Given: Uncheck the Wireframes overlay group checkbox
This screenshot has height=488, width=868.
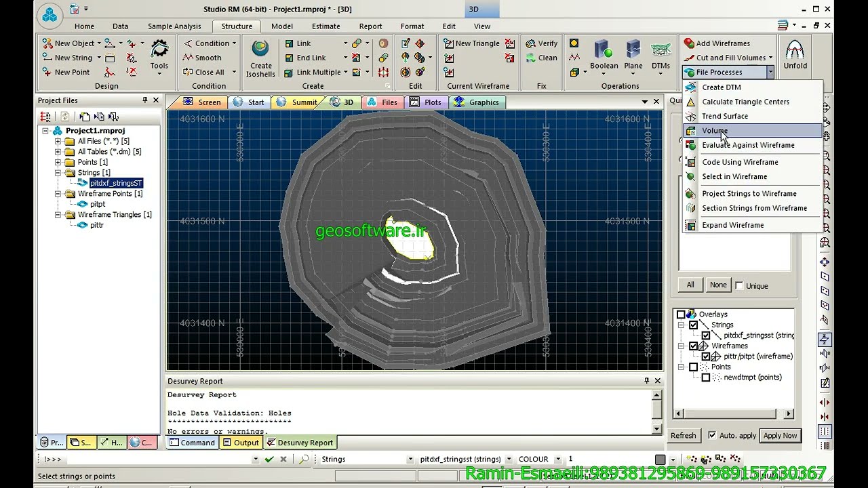Looking at the screenshot, I should [693, 346].
